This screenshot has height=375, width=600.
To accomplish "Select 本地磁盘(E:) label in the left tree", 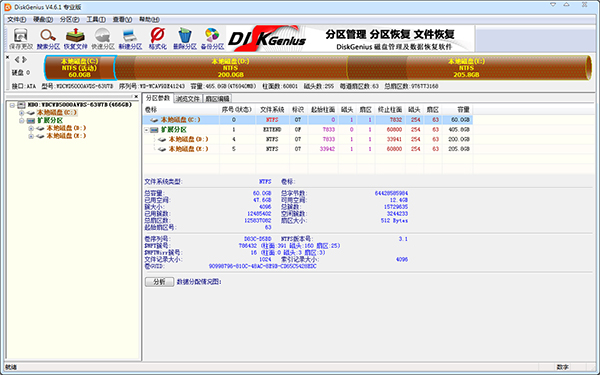I will [66, 136].
